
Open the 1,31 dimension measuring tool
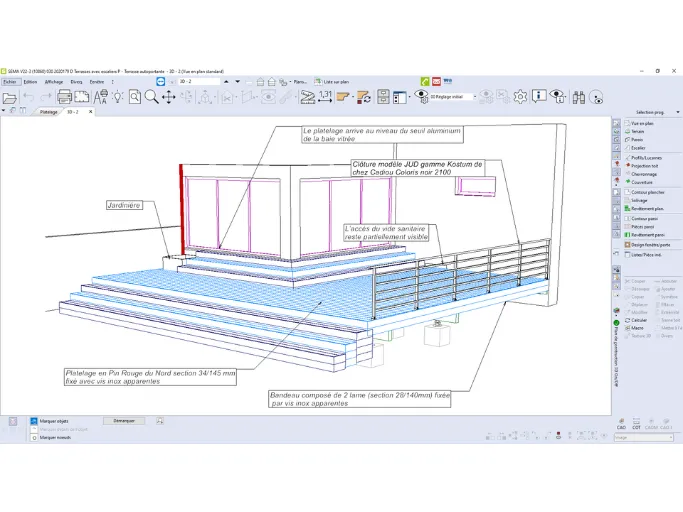325,97
